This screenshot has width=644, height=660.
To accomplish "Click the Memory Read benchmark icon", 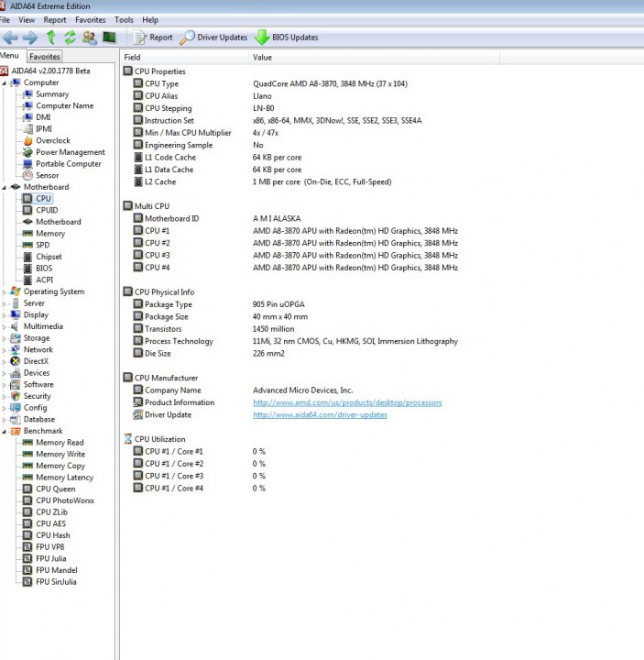I will pyautogui.click(x=27, y=443).
